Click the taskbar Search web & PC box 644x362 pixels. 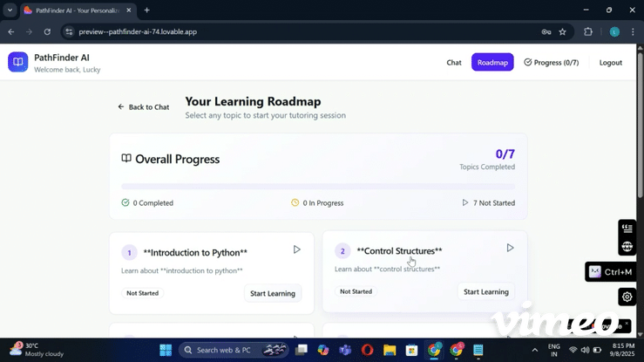234,350
